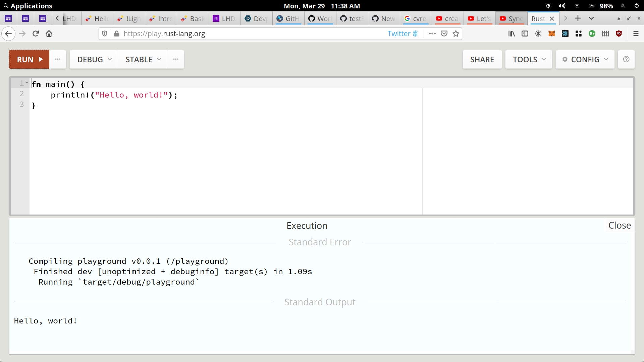Expand the TOOLS menu
Screen dimensions: 644x362
coord(529,59)
